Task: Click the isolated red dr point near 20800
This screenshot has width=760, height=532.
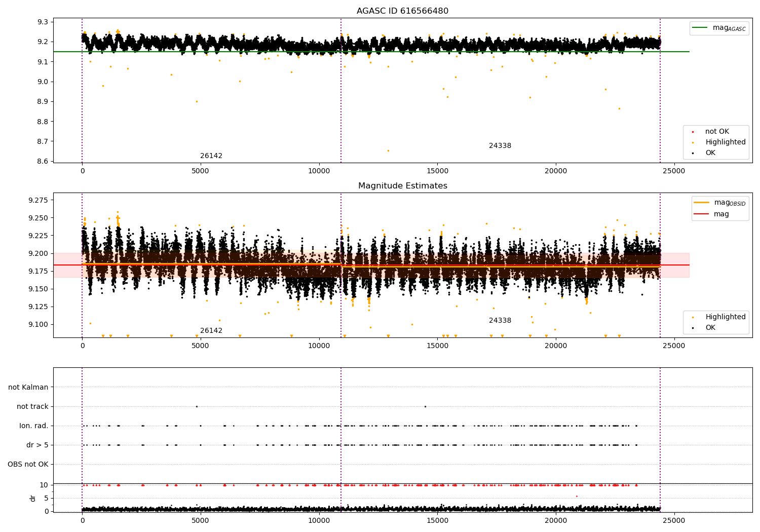Action: pos(577,496)
